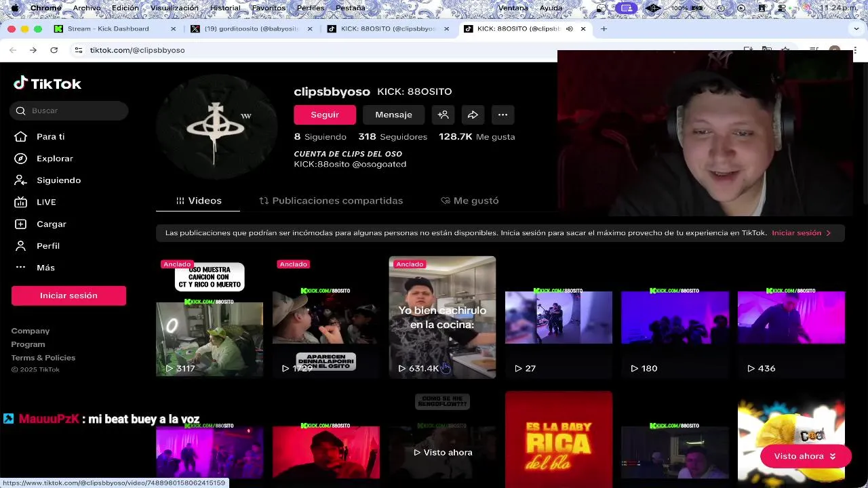Open the Company footer link
The width and height of the screenshot is (868, 488).
[x=31, y=331]
